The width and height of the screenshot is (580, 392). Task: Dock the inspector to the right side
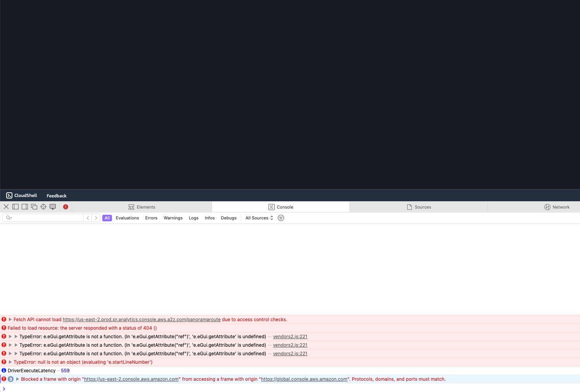tap(25, 207)
